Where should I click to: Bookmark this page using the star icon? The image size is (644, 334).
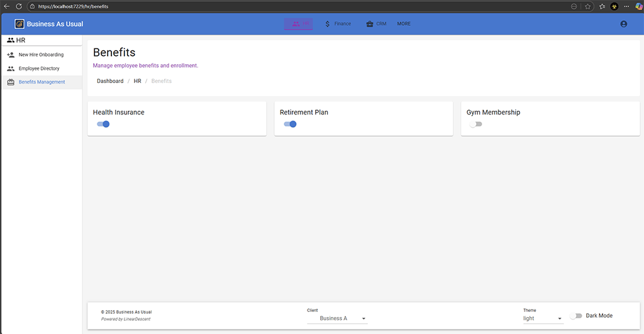point(587,6)
